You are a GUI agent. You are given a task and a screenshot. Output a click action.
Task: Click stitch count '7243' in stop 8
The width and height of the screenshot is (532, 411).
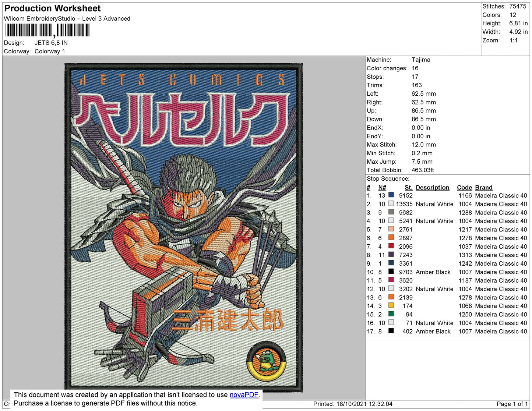coord(406,255)
